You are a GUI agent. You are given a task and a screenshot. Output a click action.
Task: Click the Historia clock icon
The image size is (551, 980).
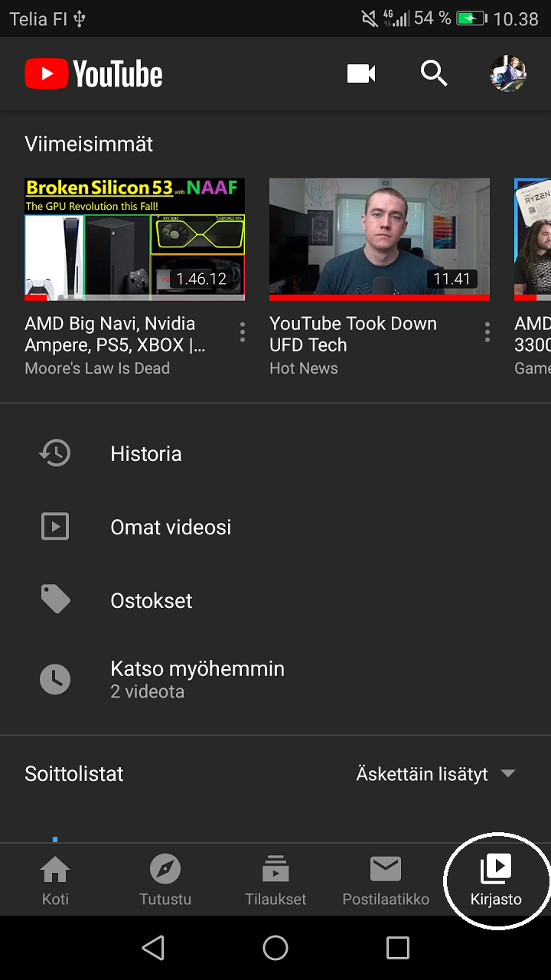click(55, 453)
